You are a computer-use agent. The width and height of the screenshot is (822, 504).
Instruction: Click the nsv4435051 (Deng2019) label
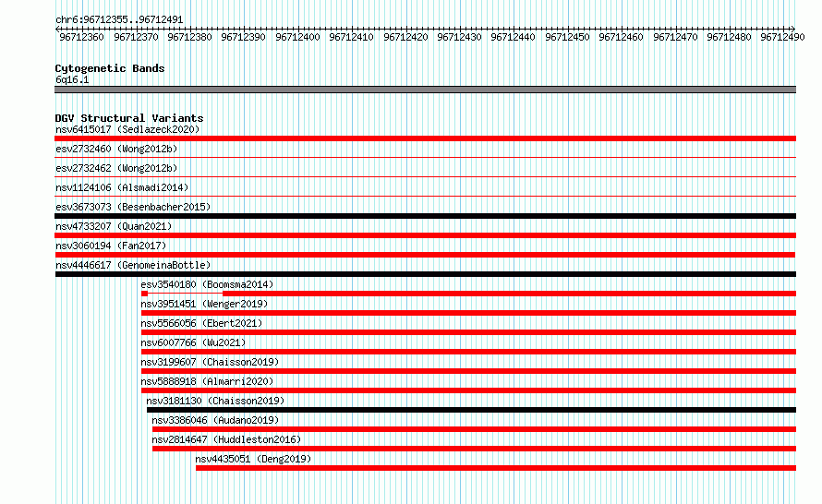[253, 459]
